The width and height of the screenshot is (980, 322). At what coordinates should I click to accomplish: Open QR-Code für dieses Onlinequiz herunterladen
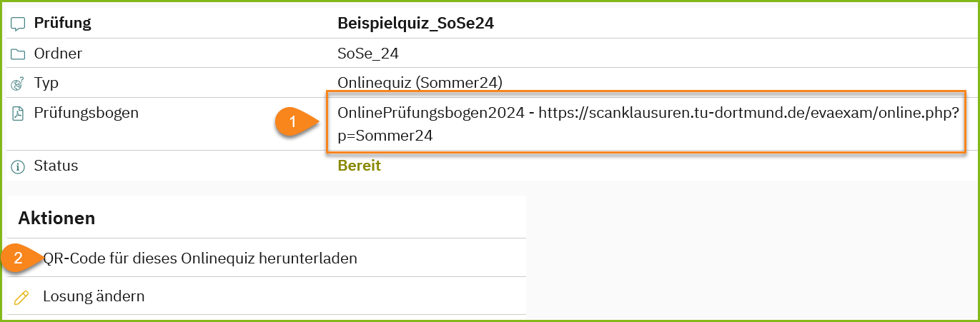(200, 258)
